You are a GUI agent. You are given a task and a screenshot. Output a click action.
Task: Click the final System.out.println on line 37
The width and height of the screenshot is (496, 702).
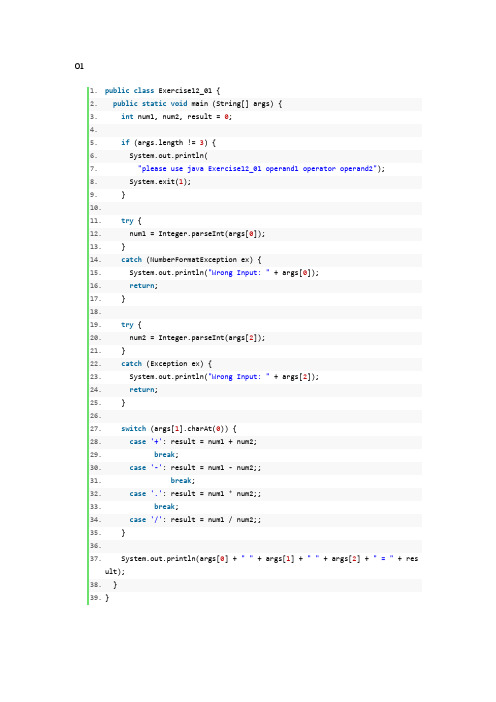pyautogui.click(x=269, y=558)
